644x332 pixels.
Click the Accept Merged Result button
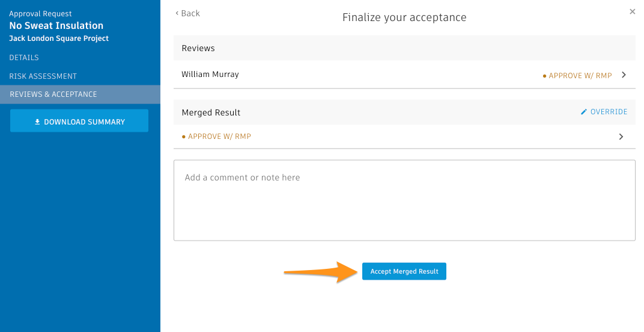point(404,271)
